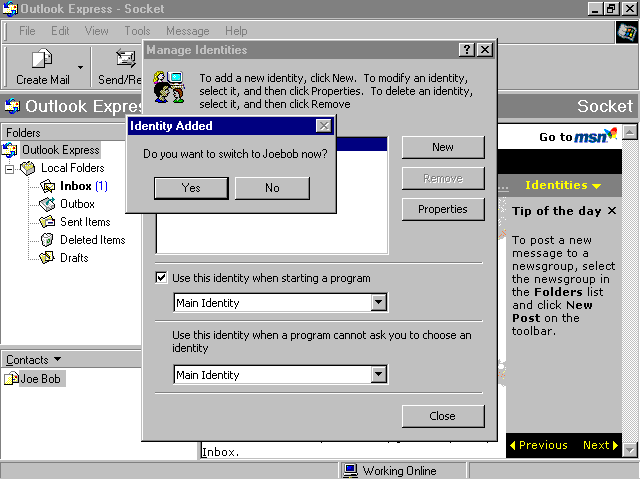Open the Contacts dropdown menu
The image size is (640, 480).
point(33,360)
